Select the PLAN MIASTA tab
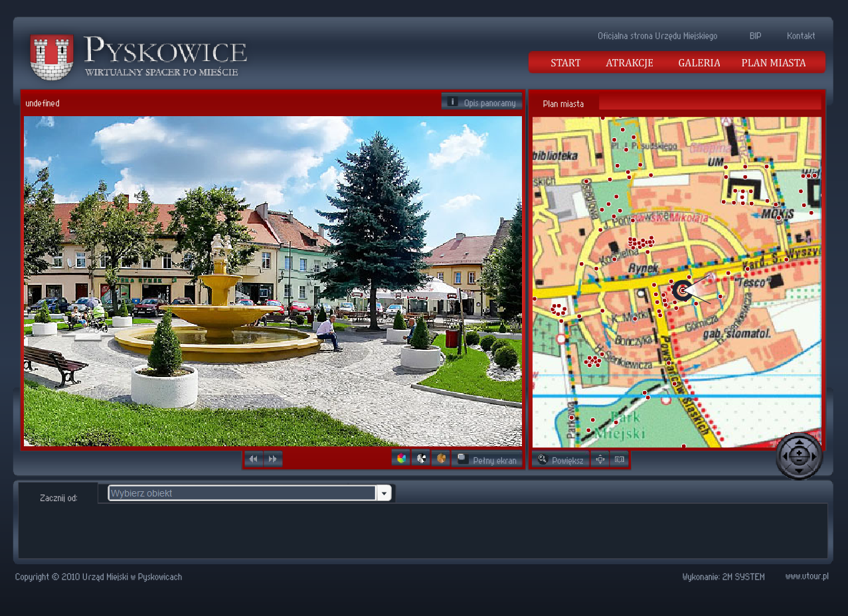The image size is (848, 616). [773, 62]
